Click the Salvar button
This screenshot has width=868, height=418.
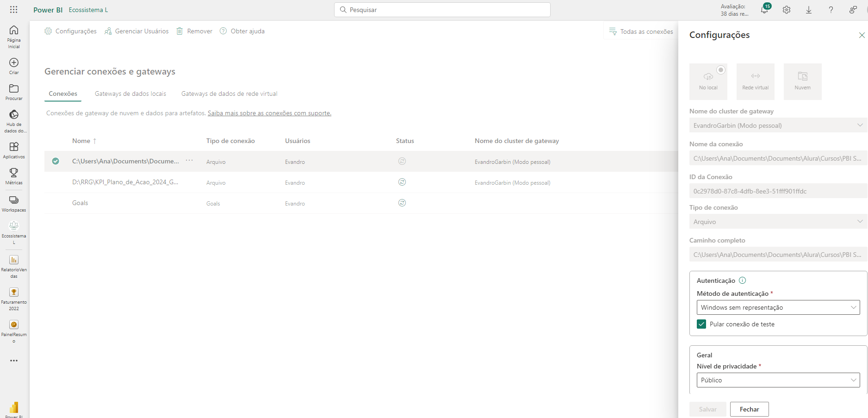pyautogui.click(x=707, y=409)
